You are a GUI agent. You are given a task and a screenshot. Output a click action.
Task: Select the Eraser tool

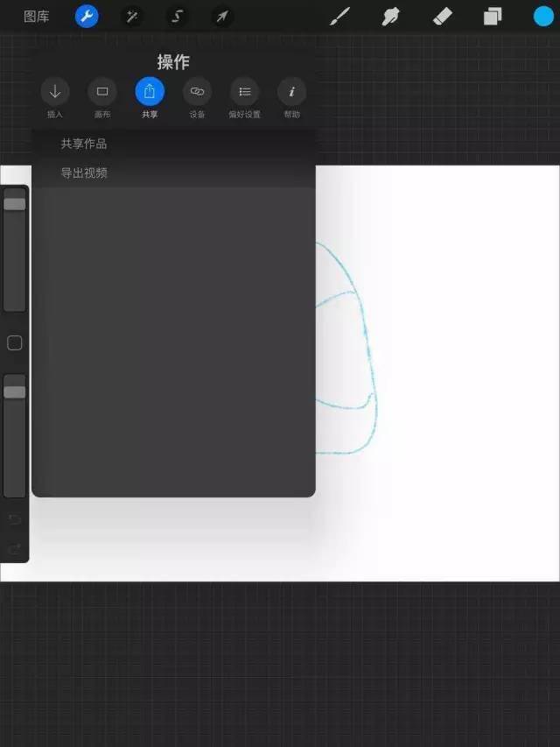coord(443,17)
